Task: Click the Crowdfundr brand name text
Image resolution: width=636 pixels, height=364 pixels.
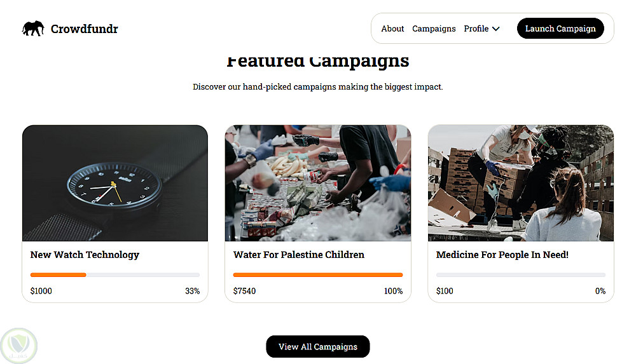Action: 85,29
